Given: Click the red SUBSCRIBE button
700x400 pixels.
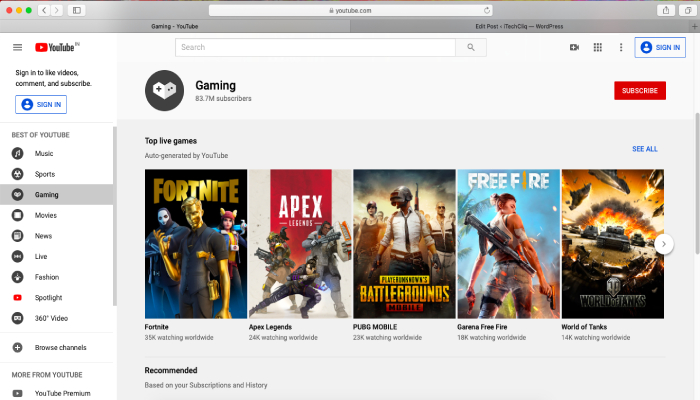Looking at the screenshot, I should point(640,91).
